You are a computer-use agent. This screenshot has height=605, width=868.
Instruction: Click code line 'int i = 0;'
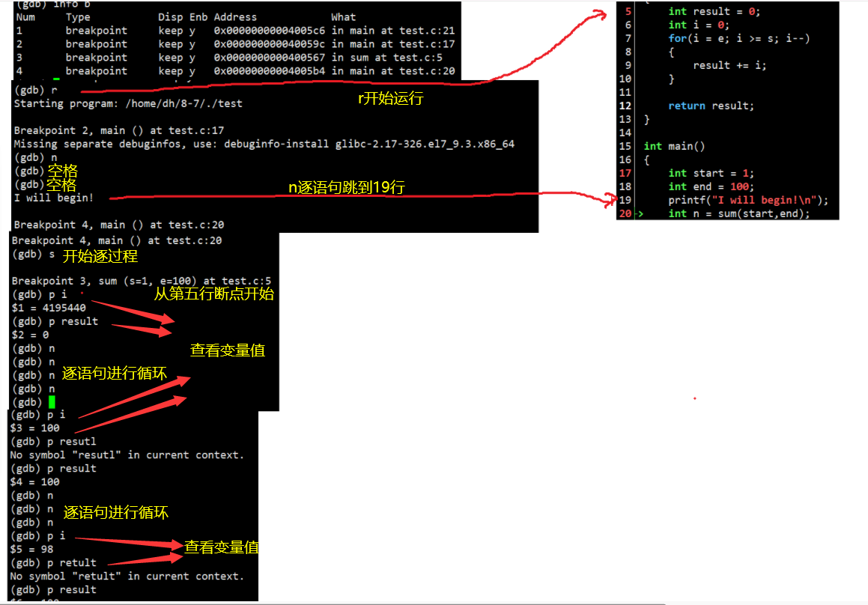pyautogui.click(x=699, y=25)
